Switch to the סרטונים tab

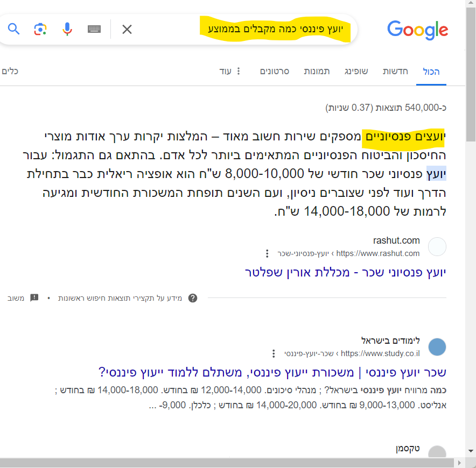(275, 72)
